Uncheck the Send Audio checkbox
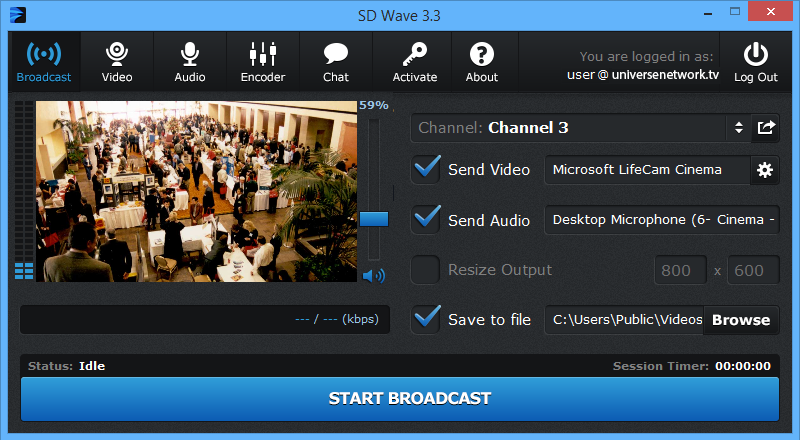The width and height of the screenshot is (800, 440). [x=426, y=219]
